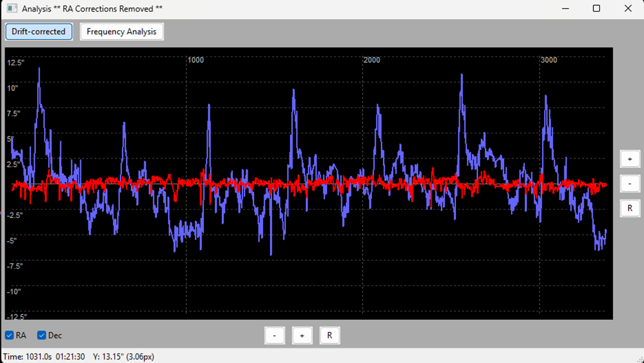Zoom out horizontally with bottom minus button
Screen dimensions: 644x363
tap(275, 335)
